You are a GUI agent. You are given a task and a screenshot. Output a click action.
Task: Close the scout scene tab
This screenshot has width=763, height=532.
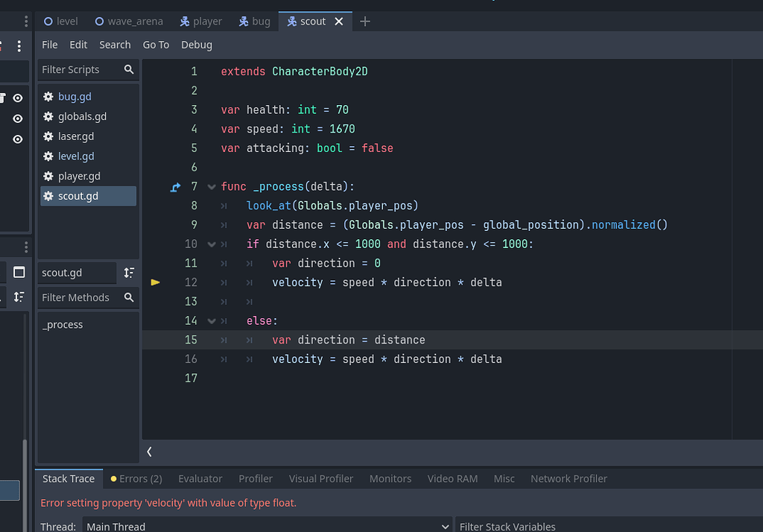point(339,22)
